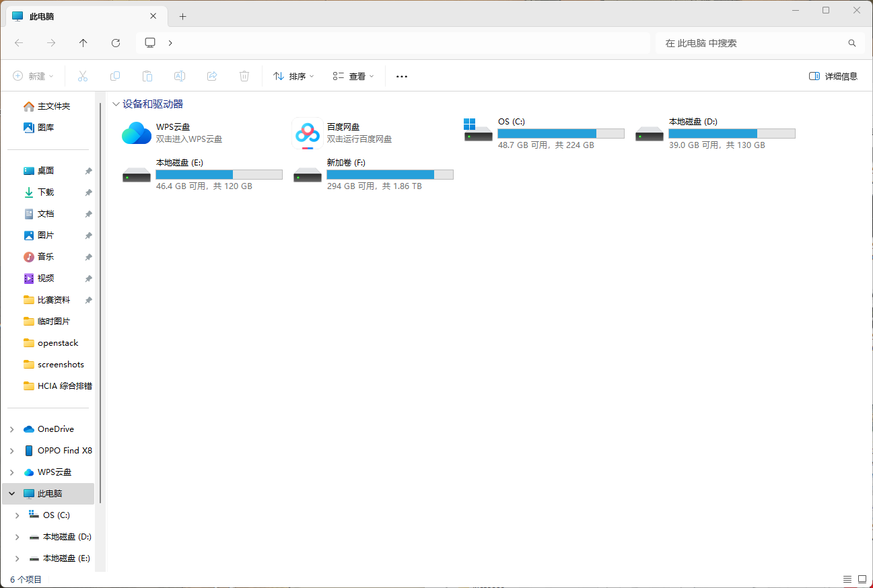
Task: Open the 百度网盘 icon
Action: (307, 133)
